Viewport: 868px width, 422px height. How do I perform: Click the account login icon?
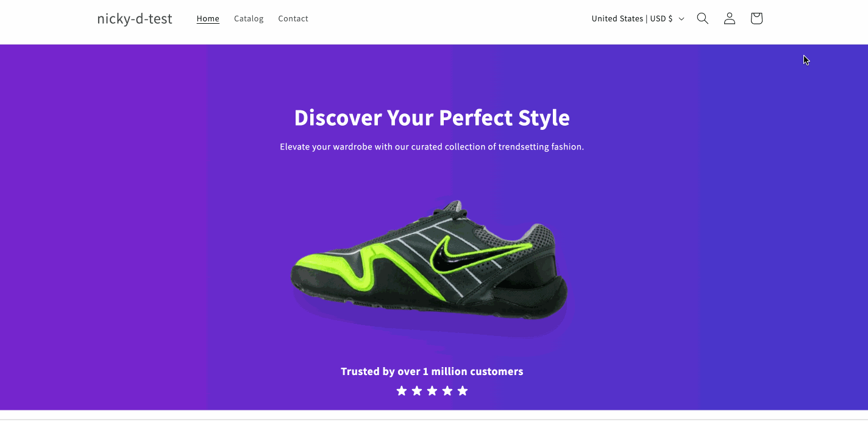(729, 19)
